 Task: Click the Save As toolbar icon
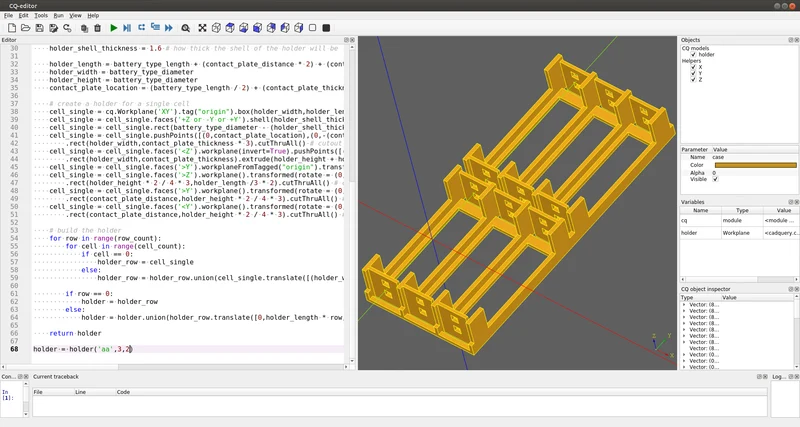(x=53, y=28)
